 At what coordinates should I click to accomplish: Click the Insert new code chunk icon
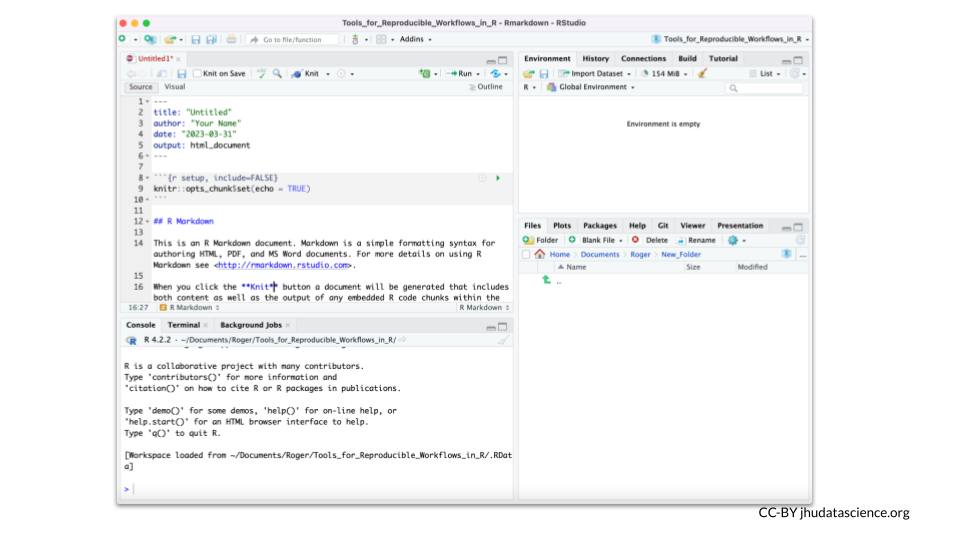tap(424, 73)
